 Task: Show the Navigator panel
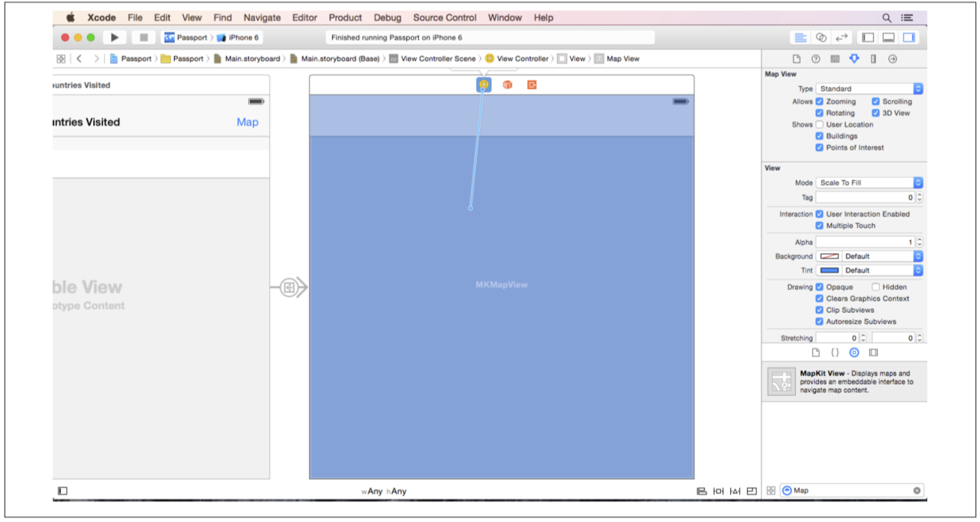(868, 37)
